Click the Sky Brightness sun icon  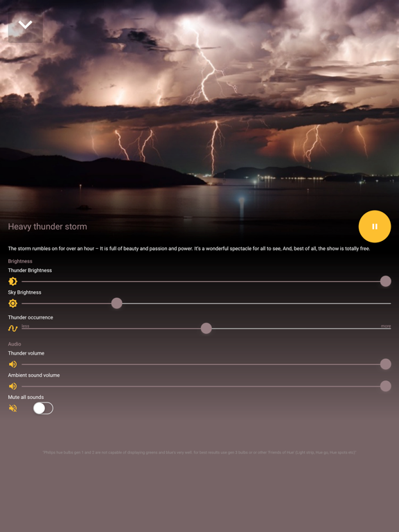[x=13, y=303]
